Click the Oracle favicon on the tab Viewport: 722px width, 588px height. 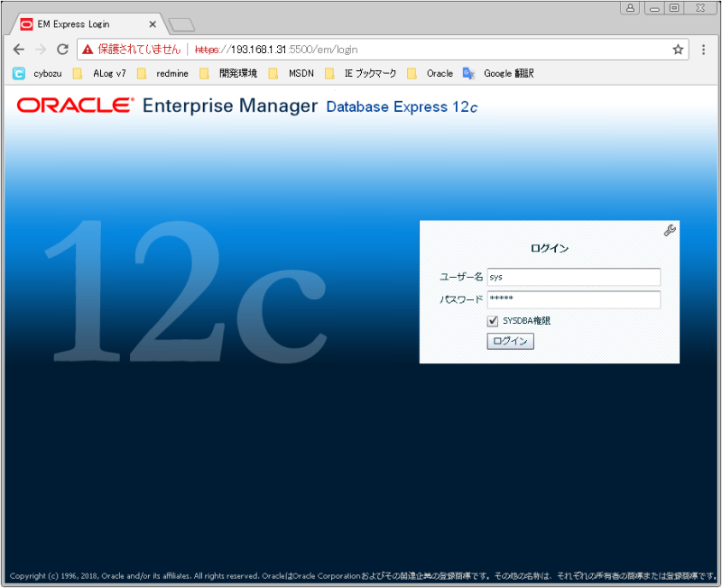[x=27, y=24]
